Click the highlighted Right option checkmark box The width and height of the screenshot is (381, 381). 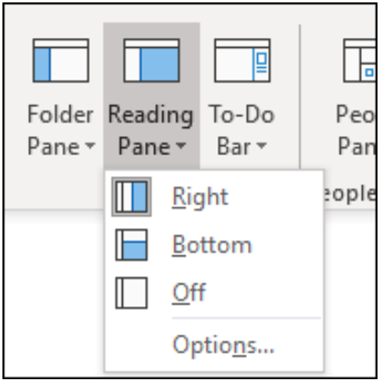[x=131, y=197]
